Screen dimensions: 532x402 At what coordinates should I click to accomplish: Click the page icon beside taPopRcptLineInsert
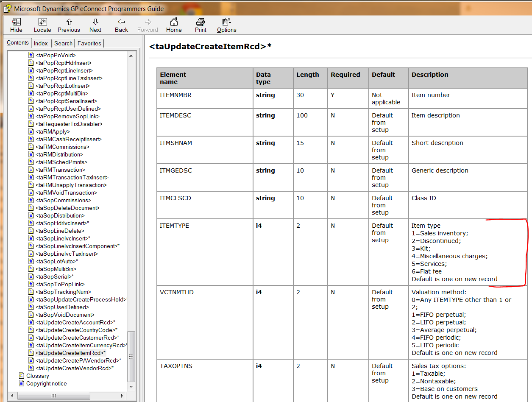click(31, 70)
